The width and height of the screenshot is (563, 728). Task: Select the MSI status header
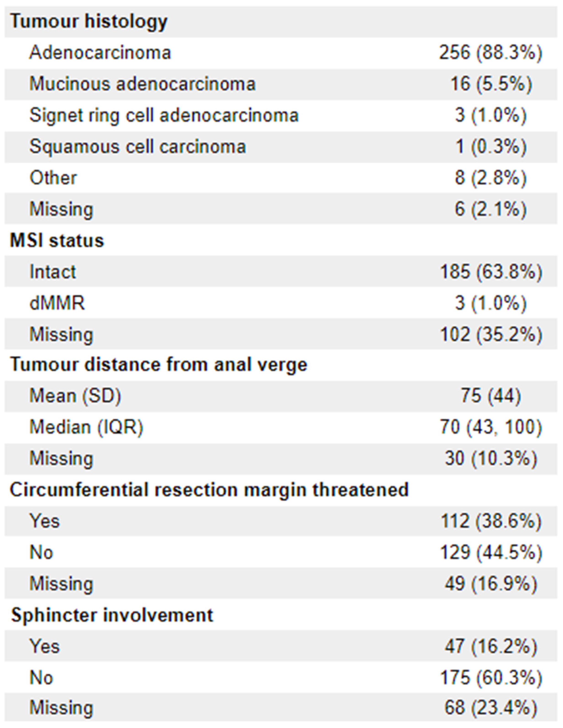57,240
